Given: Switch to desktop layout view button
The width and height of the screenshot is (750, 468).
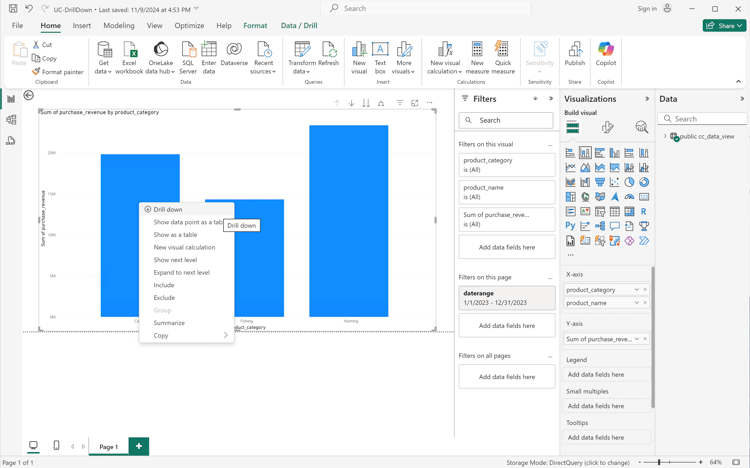Looking at the screenshot, I should [x=33, y=446].
